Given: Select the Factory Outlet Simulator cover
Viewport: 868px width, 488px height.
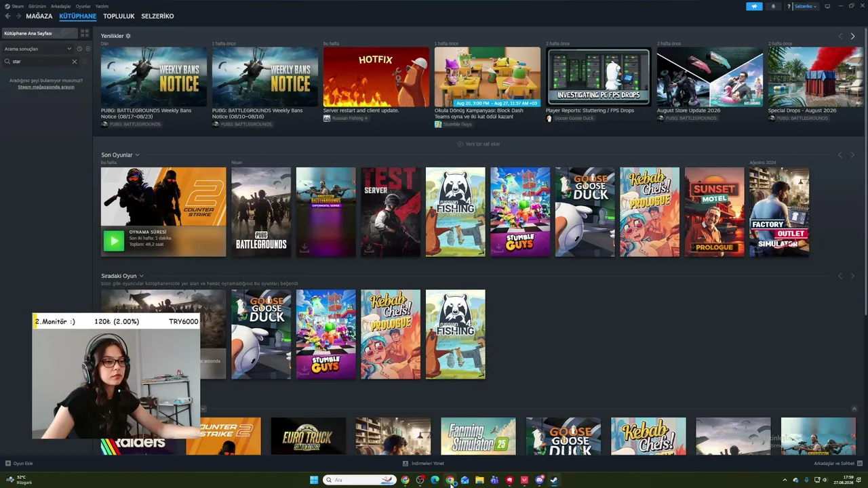Looking at the screenshot, I should coord(779,212).
